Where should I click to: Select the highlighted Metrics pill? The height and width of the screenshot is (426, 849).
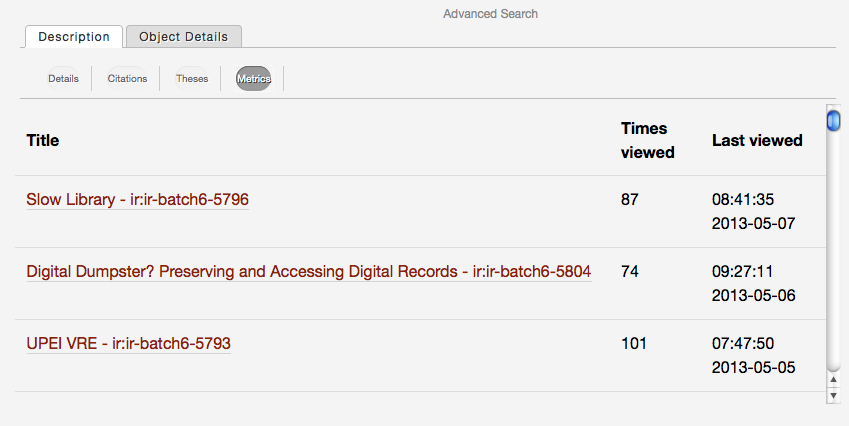point(253,79)
